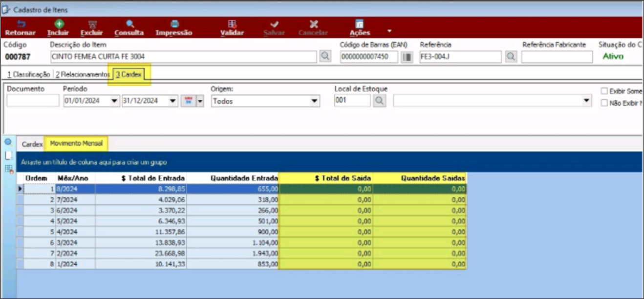Switch to the 2 Relacionamentos tab
644x299 pixels.
(x=82, y=74)
